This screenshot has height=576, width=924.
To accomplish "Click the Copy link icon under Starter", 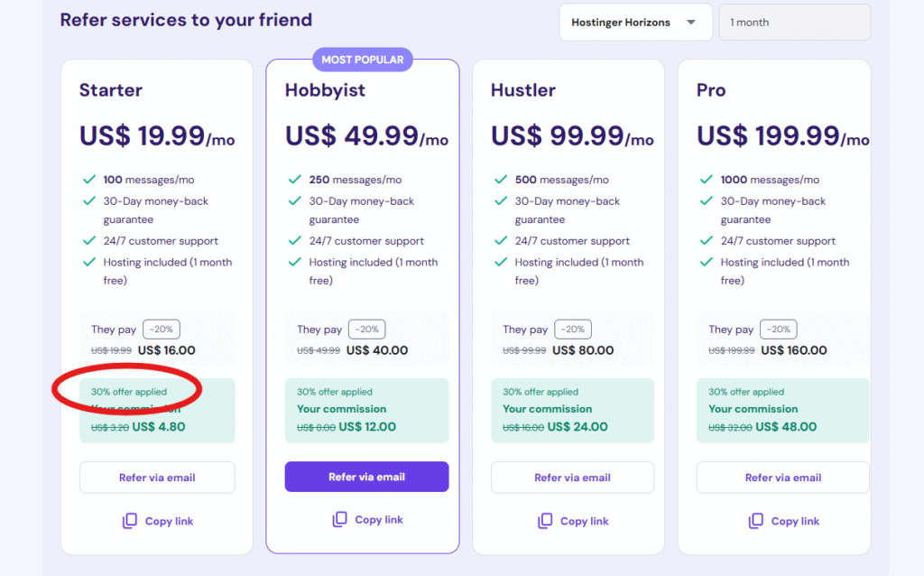I will [x=130, y=520].
